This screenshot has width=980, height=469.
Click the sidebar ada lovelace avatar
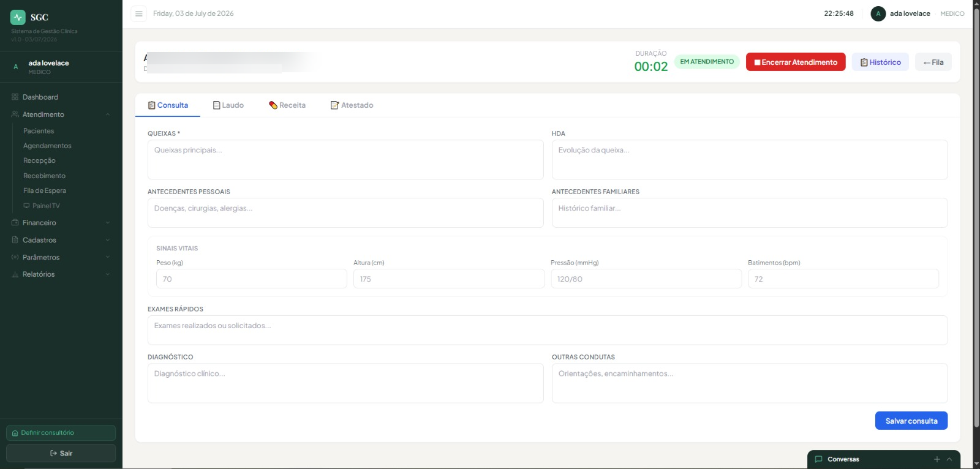click(x=16, y=67)
